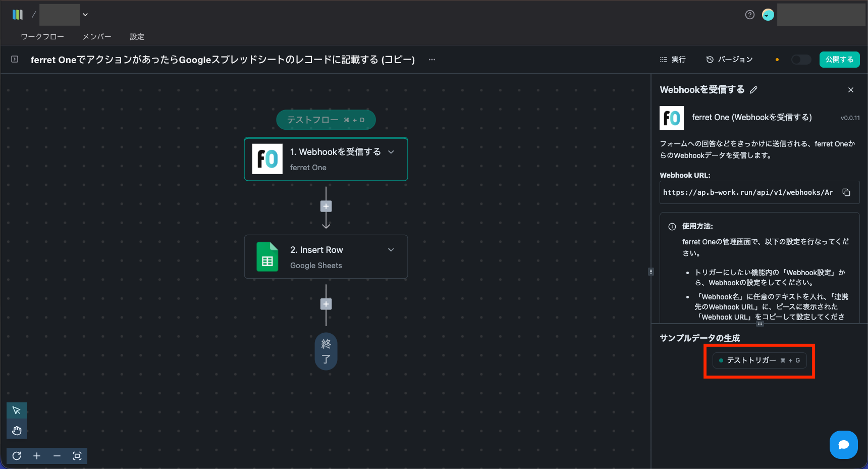Click the テストトリガー button
Image resolution: width=868 pixels, height=469 pixels.
[x=759, y=360]
